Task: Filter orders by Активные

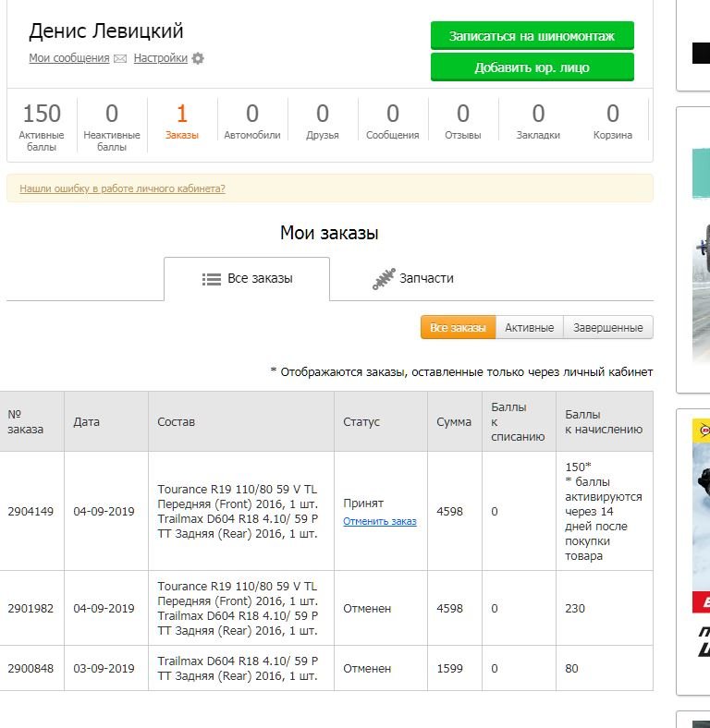Action: 529,327
